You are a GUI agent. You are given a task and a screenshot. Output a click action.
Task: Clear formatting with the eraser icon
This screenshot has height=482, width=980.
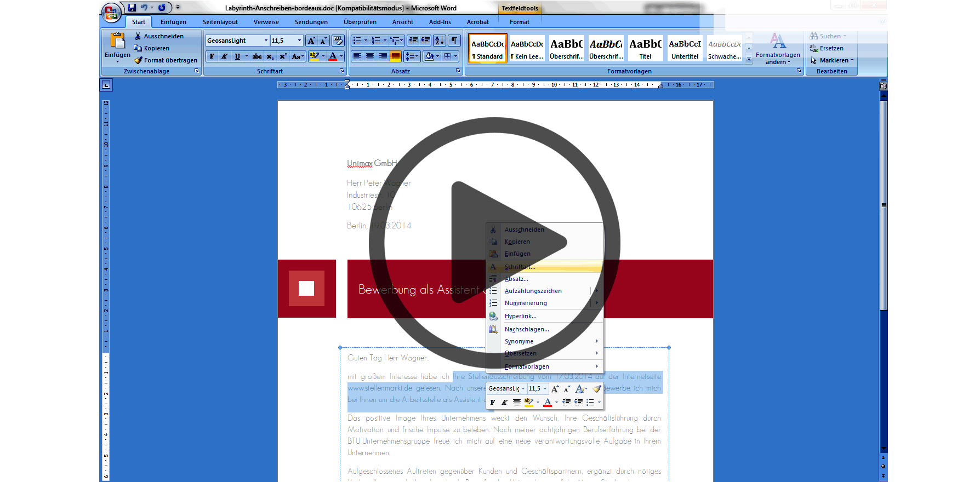pyautogui.click(x=338, y=41)
